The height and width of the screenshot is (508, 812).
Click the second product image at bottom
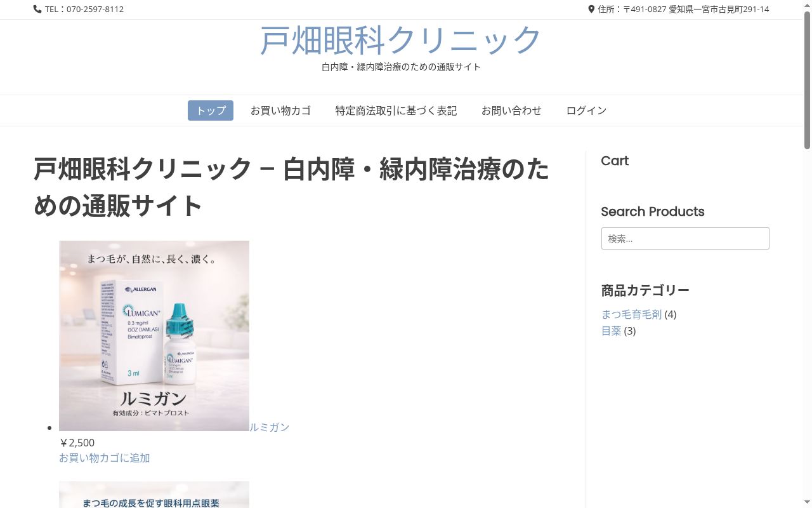click(154, 495)
